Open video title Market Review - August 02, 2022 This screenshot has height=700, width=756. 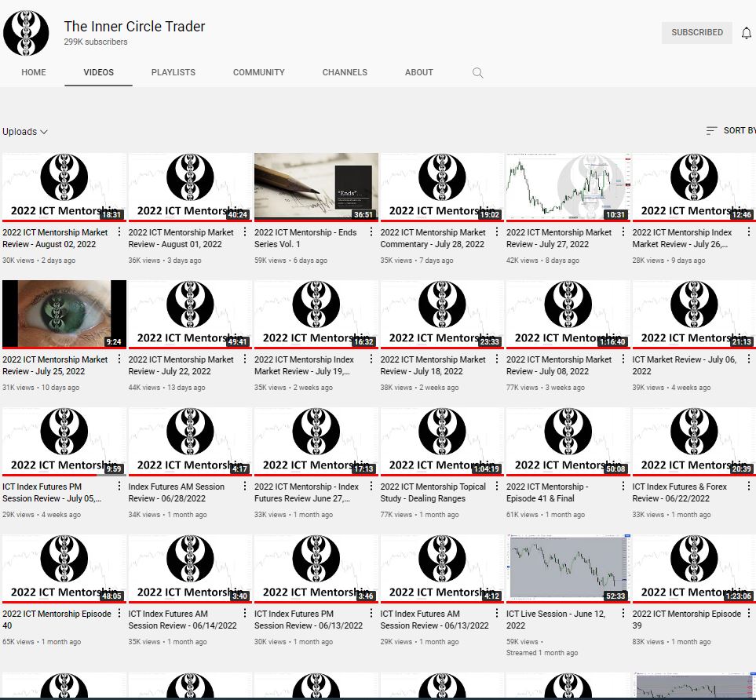point(55,238)
